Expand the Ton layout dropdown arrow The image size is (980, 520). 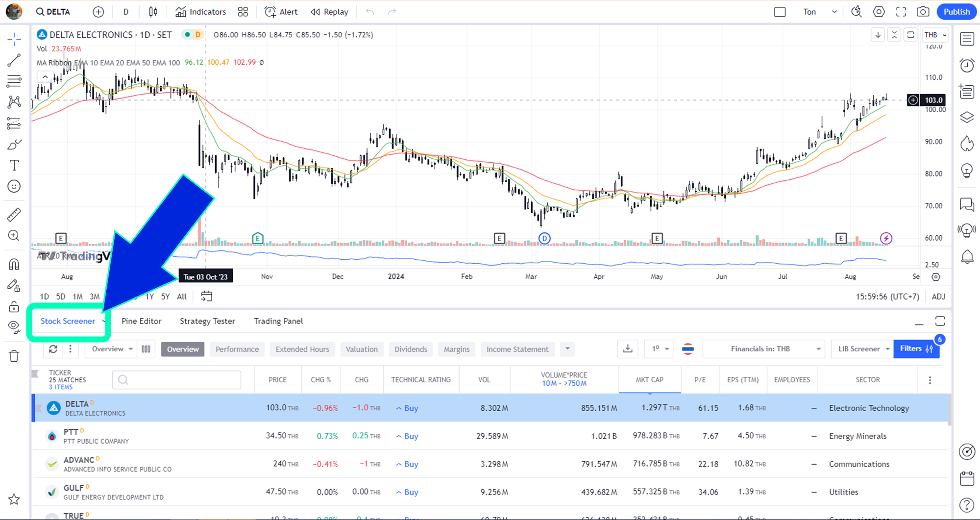pos(834,12)
